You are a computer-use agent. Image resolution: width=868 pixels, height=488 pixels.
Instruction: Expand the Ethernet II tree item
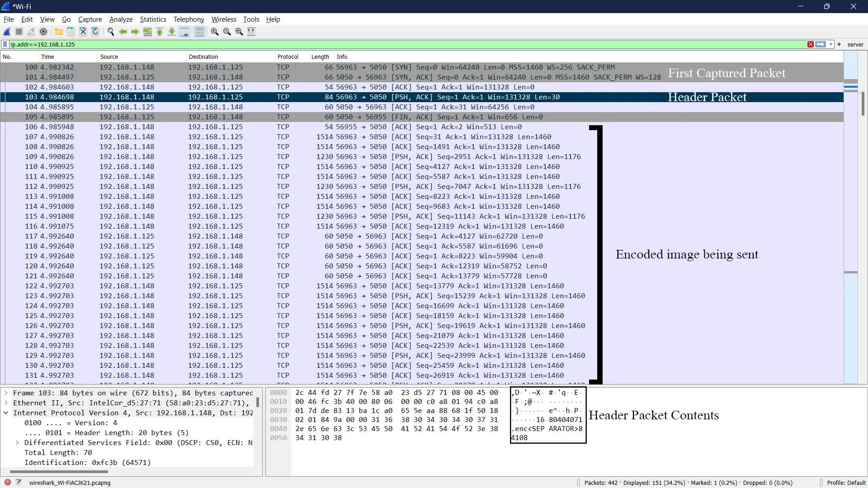point(6,403)
